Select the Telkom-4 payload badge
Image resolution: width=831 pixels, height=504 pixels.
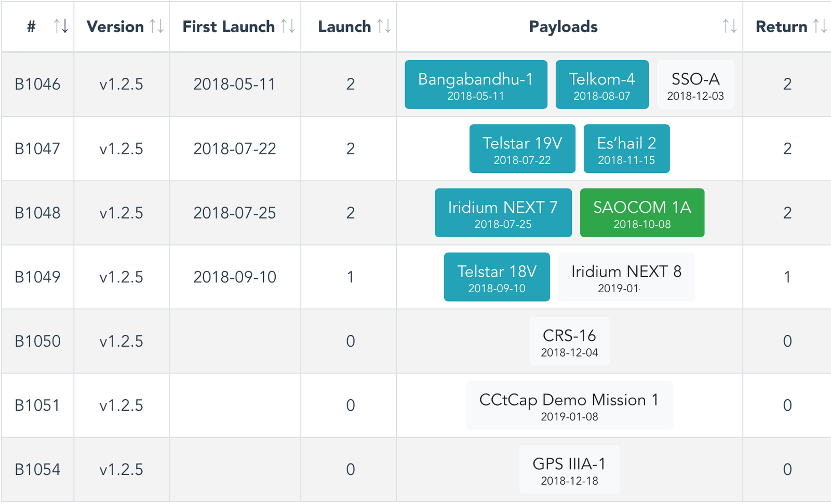pyautogui.click(x=602, y=85)
